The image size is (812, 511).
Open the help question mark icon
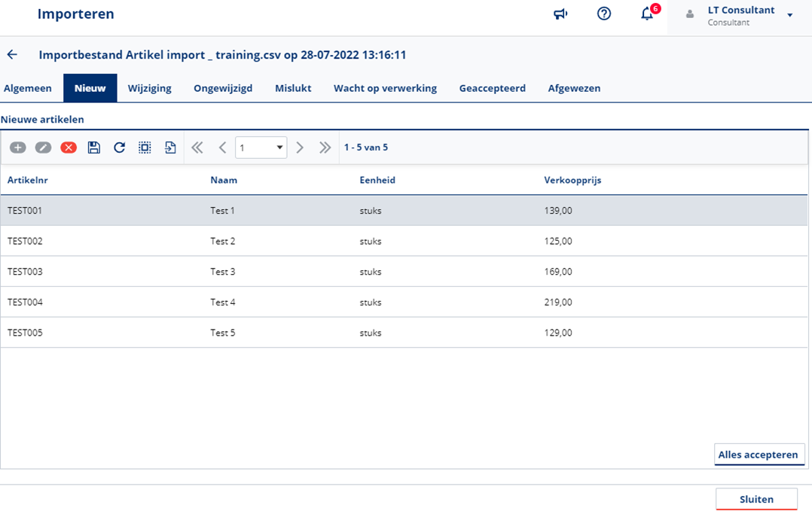pos(603,14)
